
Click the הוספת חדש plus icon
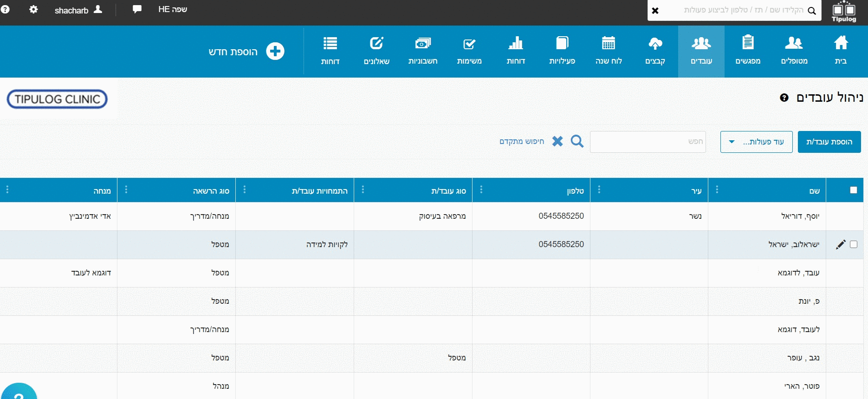[x=275, y=51]
